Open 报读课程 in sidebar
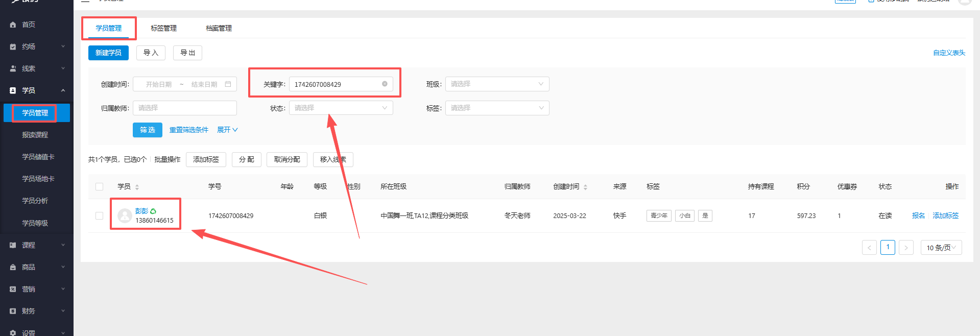This screenshot has width=980, height=336. coord(35,135)
